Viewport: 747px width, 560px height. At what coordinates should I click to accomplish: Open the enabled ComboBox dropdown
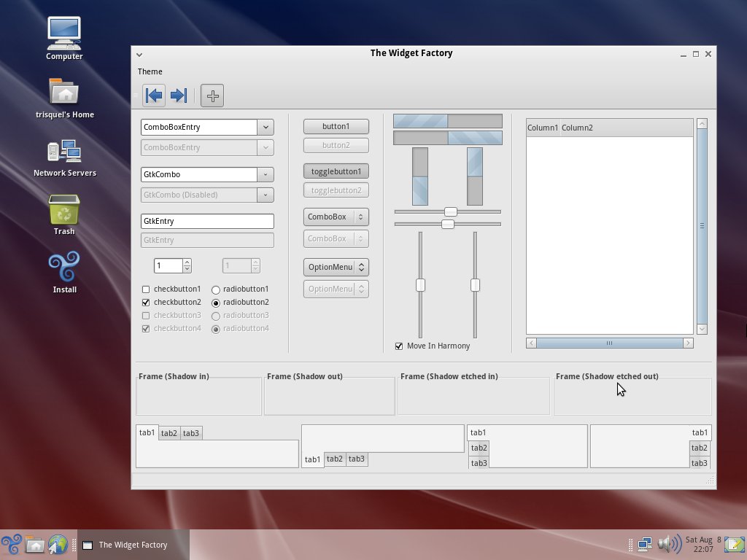point(336,217)
